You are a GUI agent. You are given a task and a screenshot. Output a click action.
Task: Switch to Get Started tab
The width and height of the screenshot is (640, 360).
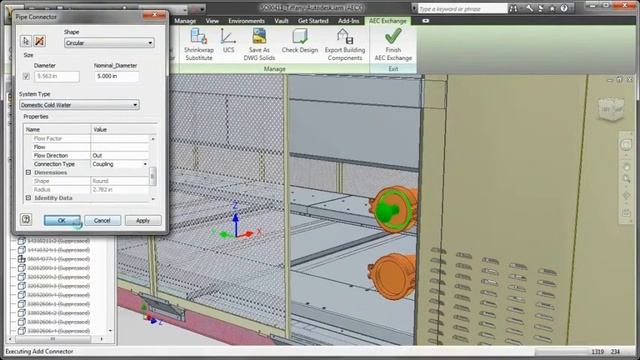pyautogui.click(x=313, y=21)
